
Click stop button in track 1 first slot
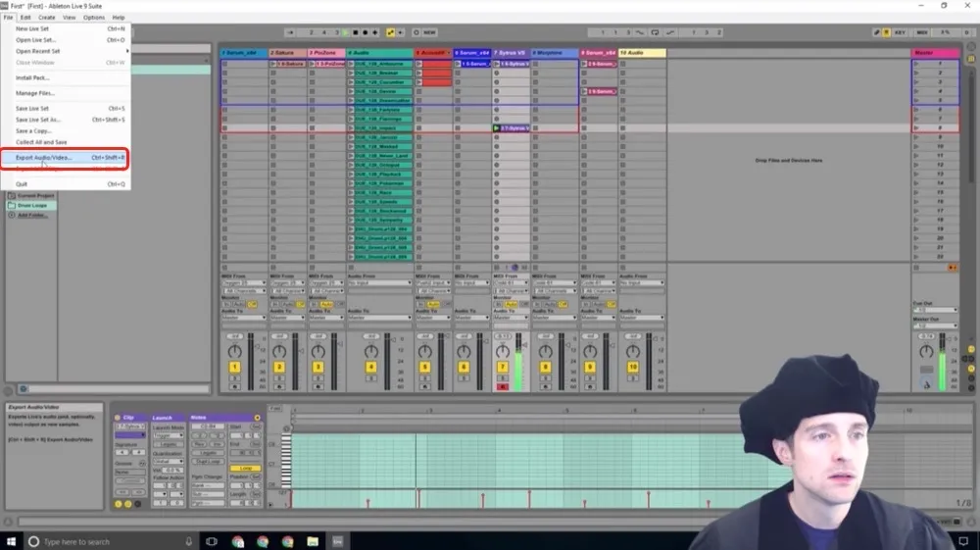tap(225, 64)
